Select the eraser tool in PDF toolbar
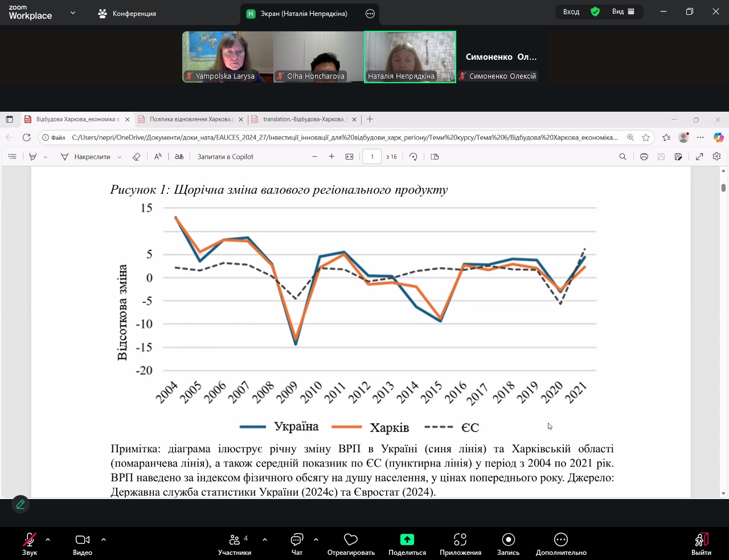This screenshot has height=560, width=729. (136, 157)
